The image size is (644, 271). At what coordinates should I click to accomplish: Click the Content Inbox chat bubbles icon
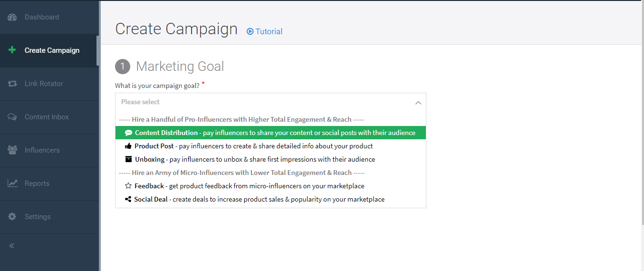click(12, 117)
